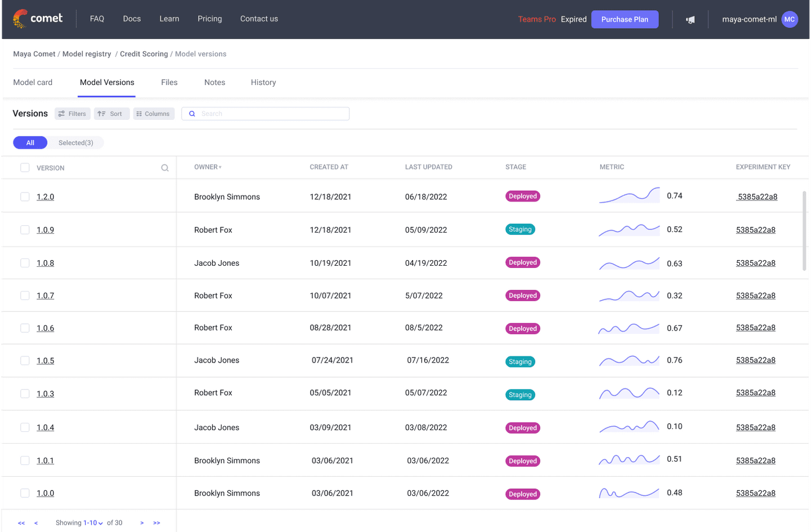Check the select-all versions checkbox

(25, 167)
